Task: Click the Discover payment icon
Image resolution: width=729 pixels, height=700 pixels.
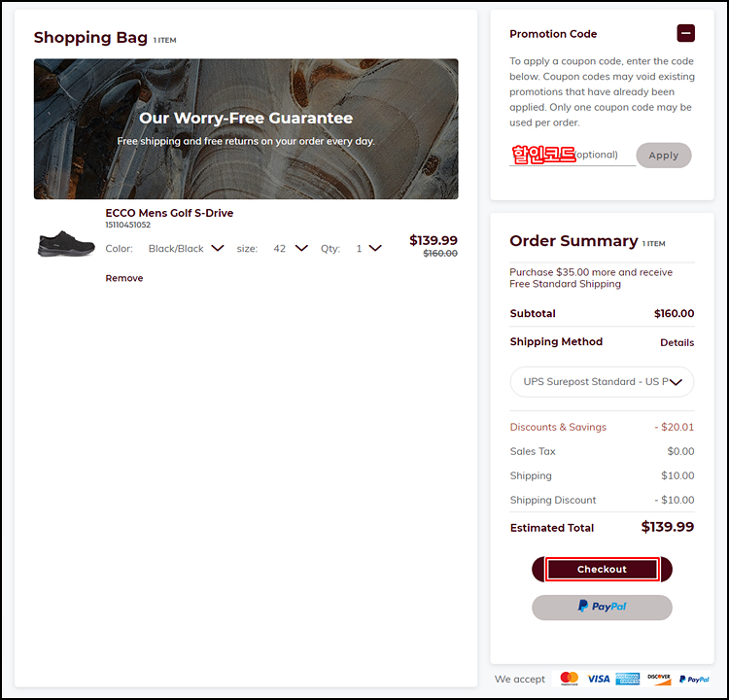Action: (x=659, y=679)
